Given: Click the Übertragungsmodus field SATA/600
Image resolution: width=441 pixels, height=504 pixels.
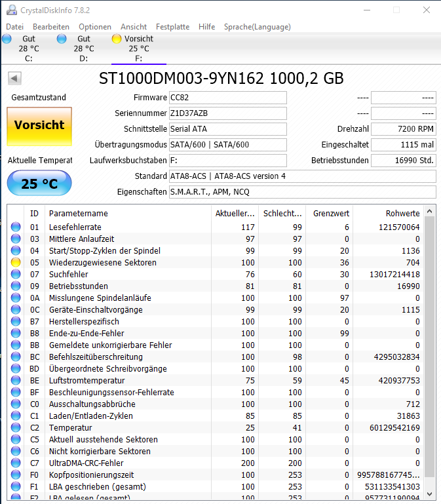Looking at the screenshot, I should click(x=228, y=145).
